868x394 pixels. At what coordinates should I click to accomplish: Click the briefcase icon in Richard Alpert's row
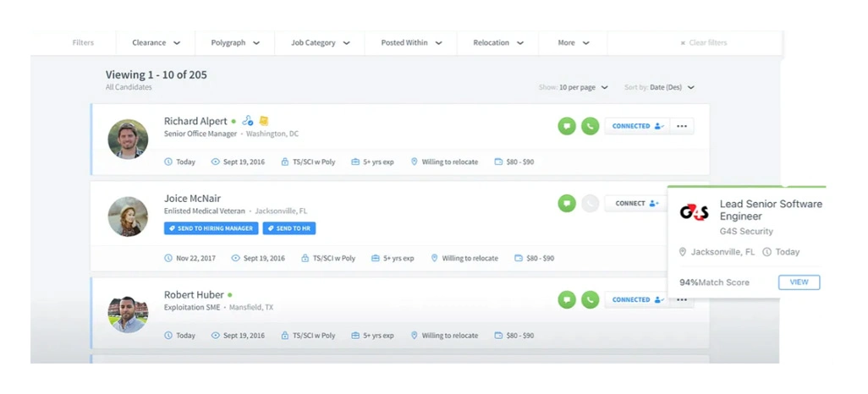355,161
